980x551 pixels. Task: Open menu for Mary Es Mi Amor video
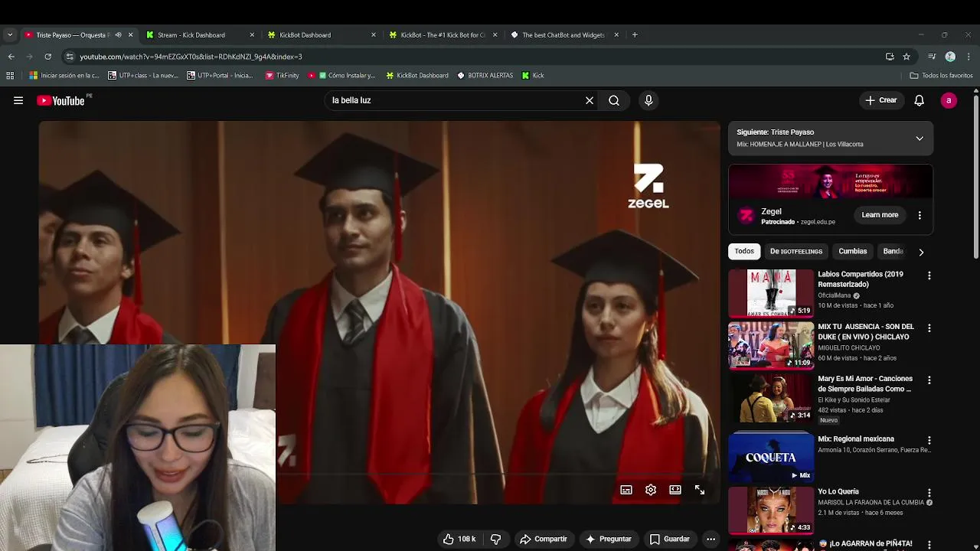coord(929,380)
